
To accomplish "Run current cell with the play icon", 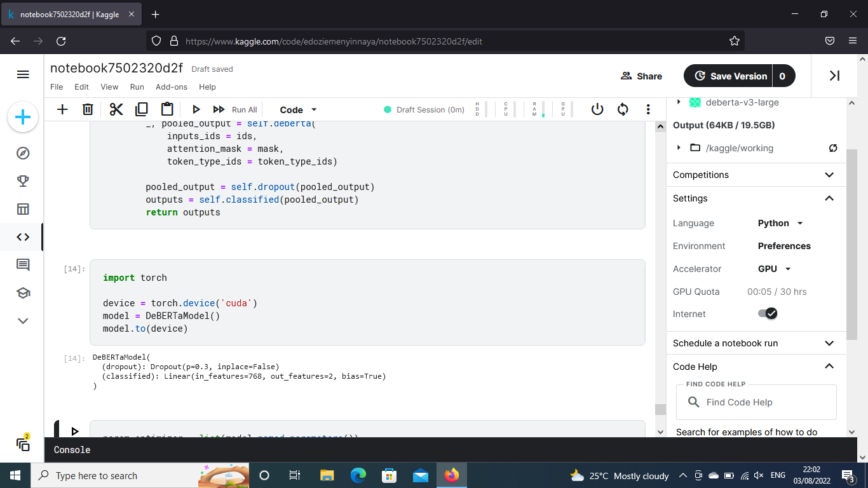I will pyautogui.click(x=196, y=109).
